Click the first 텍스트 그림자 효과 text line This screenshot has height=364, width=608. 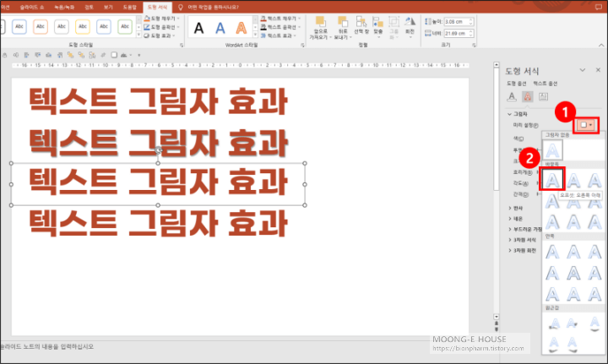158,101
